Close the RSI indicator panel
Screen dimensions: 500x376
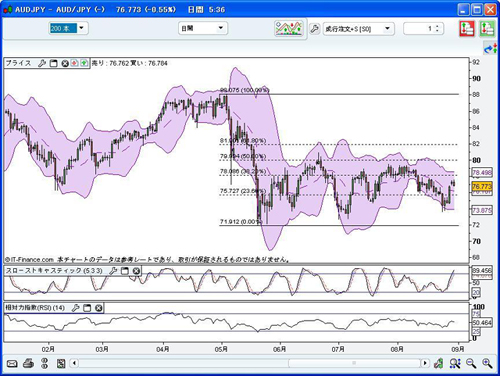pyautogui.click(x=98, y=308)
